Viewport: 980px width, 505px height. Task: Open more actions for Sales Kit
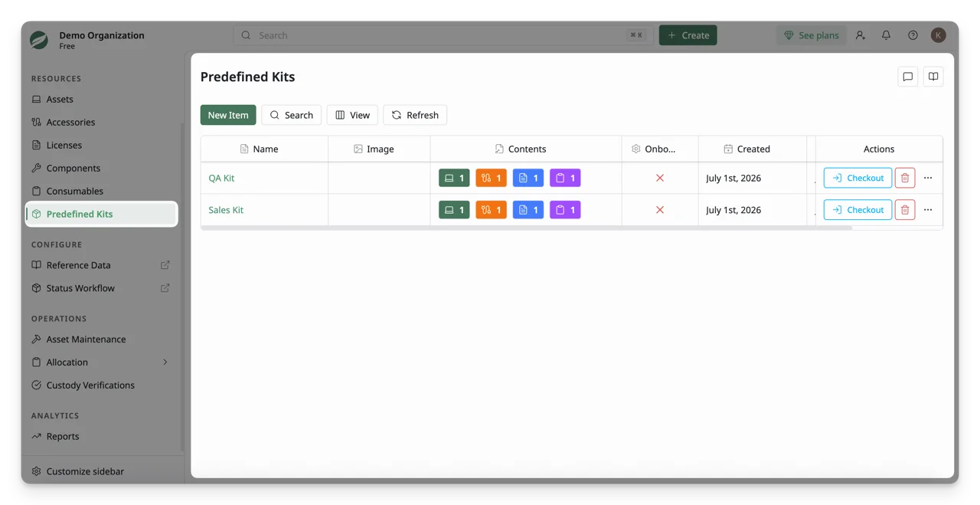[x=928, y=210]
